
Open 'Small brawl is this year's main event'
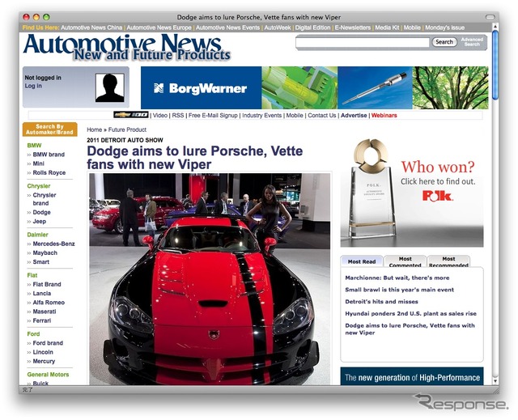pyautogui.click(x=399, y=290)
